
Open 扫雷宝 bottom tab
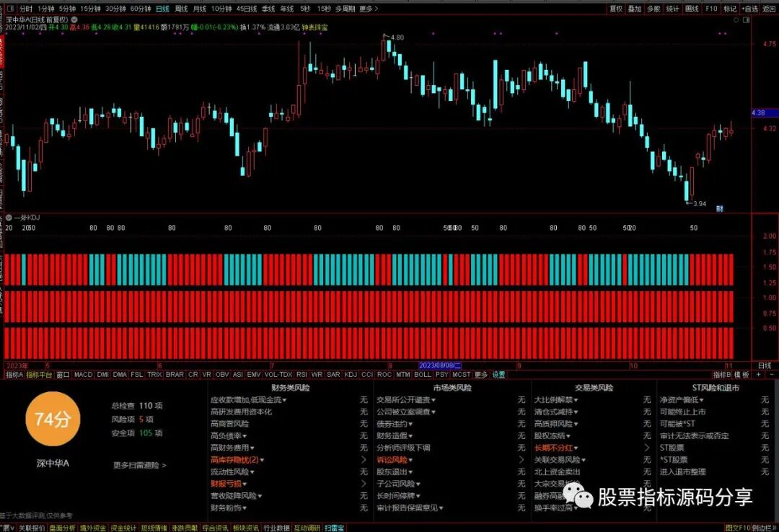click(335, 528)
